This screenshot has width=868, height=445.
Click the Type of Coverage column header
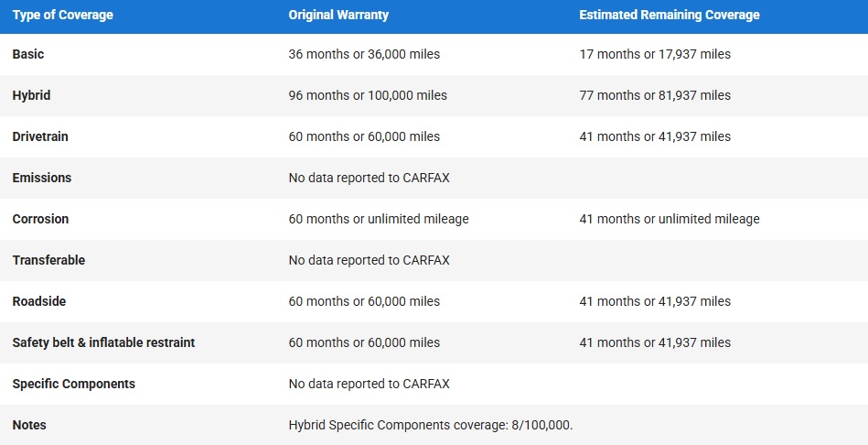[x=62, y=15]
